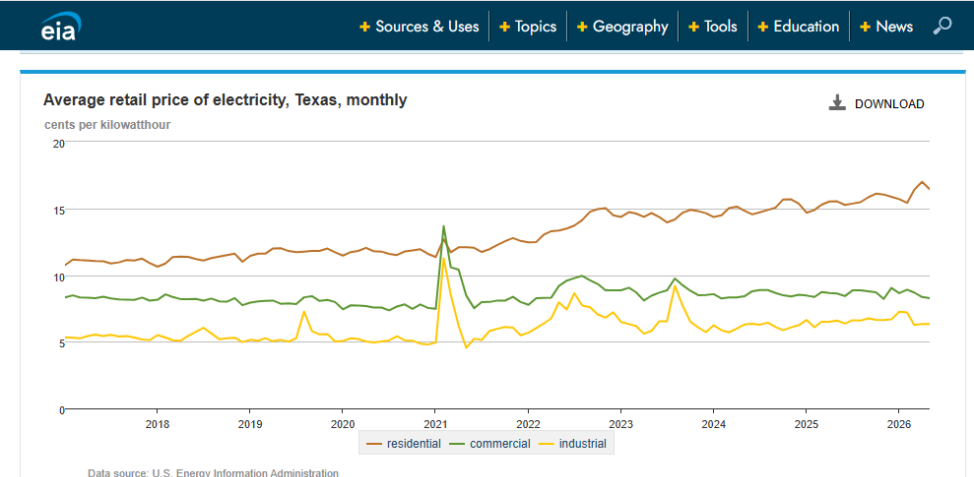Viewport: 974px width, 477px height.
Task: Click the 2019 x-axis label
Action: pos(250,424)
